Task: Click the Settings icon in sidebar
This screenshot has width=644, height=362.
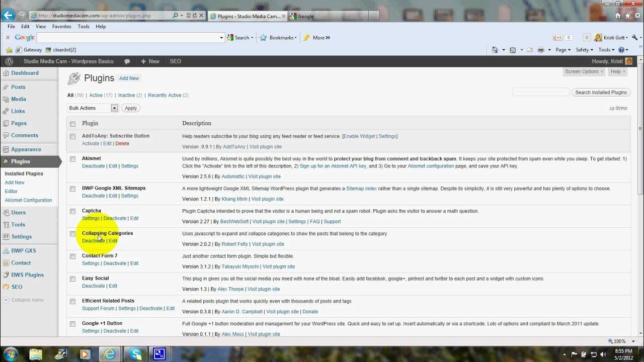Action: click(6, 237)
